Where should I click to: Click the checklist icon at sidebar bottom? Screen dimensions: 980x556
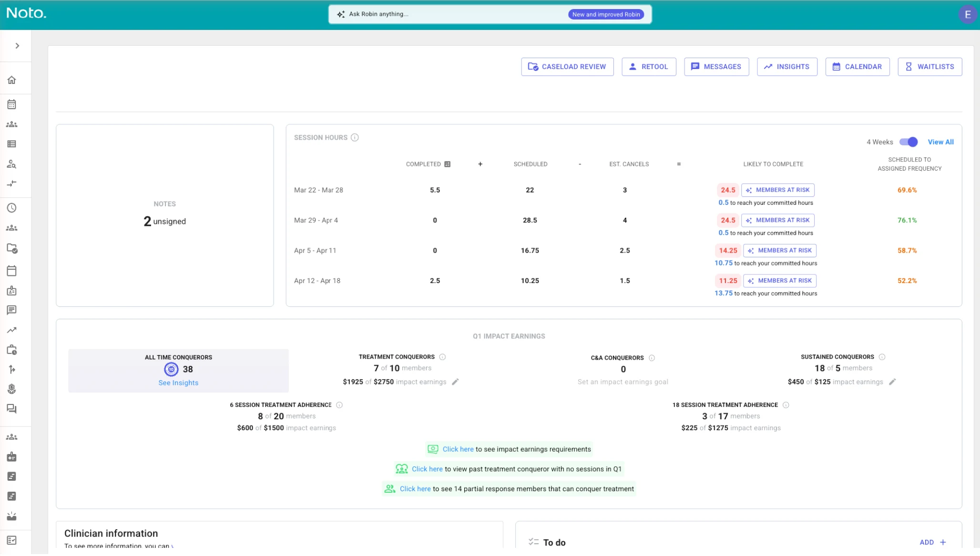pos(12,540)
